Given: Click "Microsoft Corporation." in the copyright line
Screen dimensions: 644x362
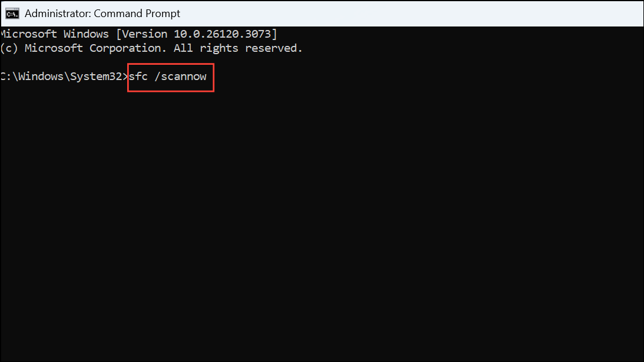Looking at the screenshot, I should pyautogui.click(x=95, y=48).
